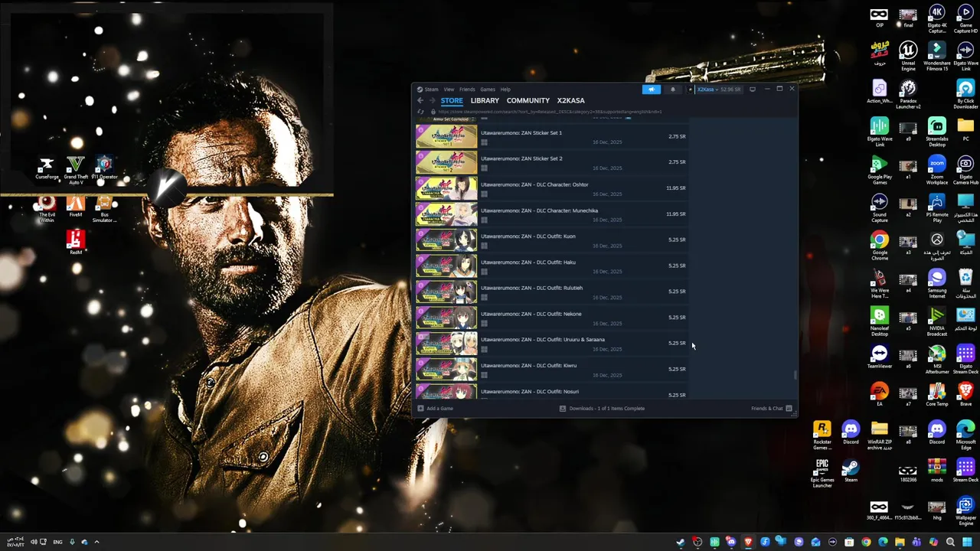The height and width of the screenshot is (551, 980).
Task: Open Utawarerumono: ZAN Sticker Set 1 listing
Action: tap(551, 136)
